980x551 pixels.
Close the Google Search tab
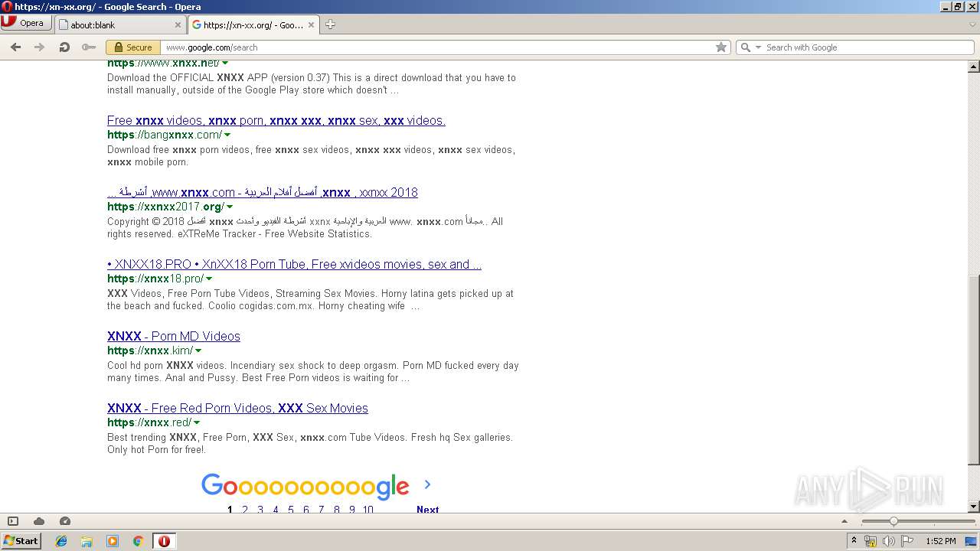point(312,24)
